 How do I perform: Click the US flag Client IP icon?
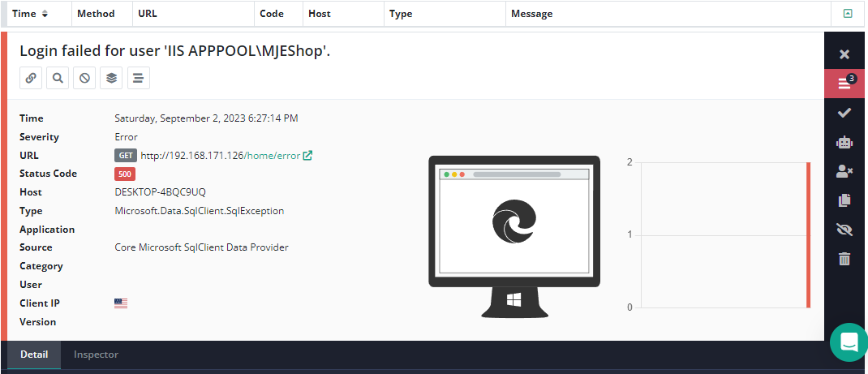coord(121,303)
